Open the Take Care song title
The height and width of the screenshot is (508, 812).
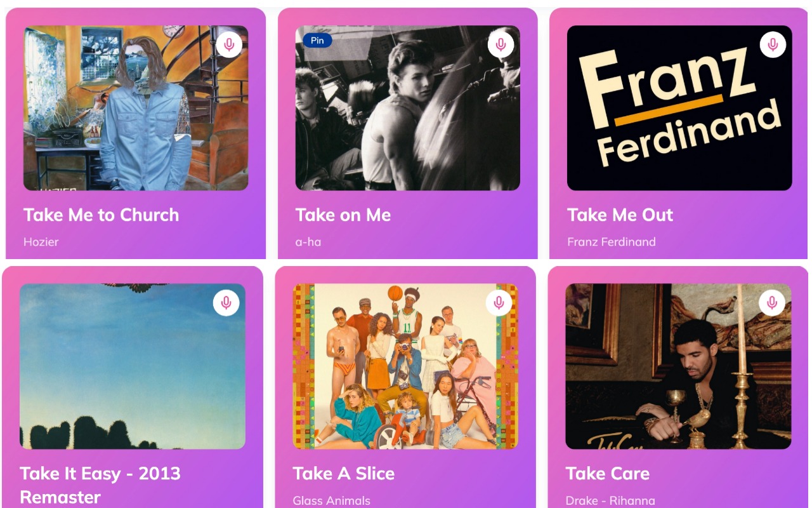pos(607,474)
